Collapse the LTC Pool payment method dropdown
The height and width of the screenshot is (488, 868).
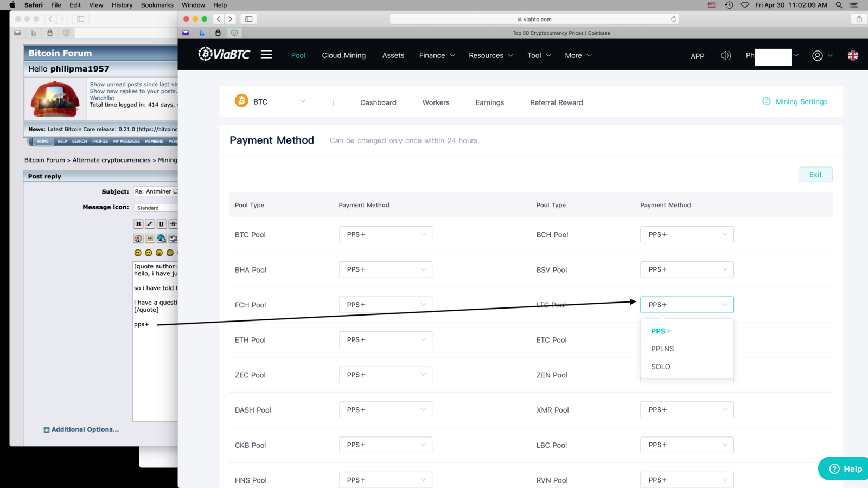pos(687,305)
